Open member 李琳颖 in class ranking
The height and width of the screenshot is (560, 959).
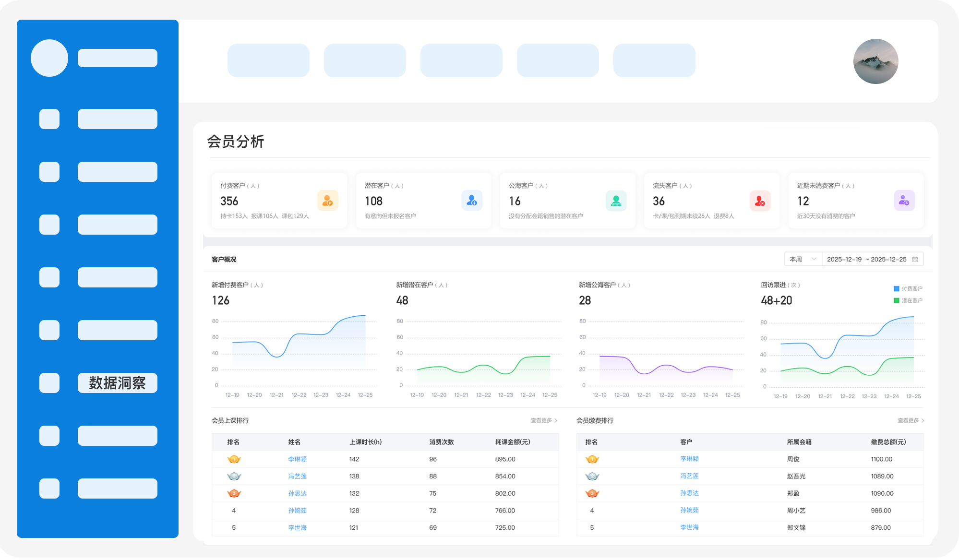point(297,459)
